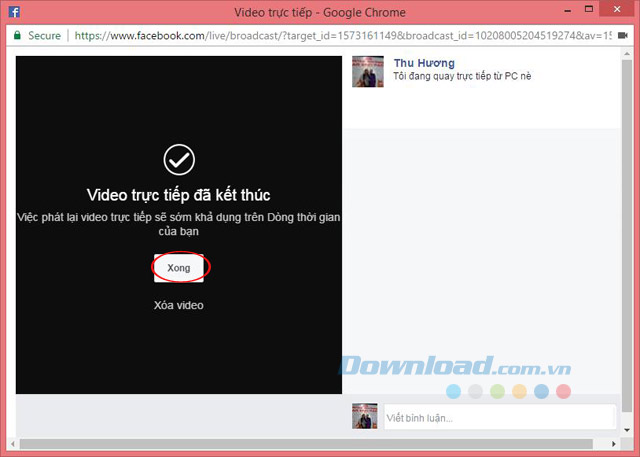640x457 pixels.
Task: Click the facebook.com URL in the address bar
Action: tap(343, 35)
